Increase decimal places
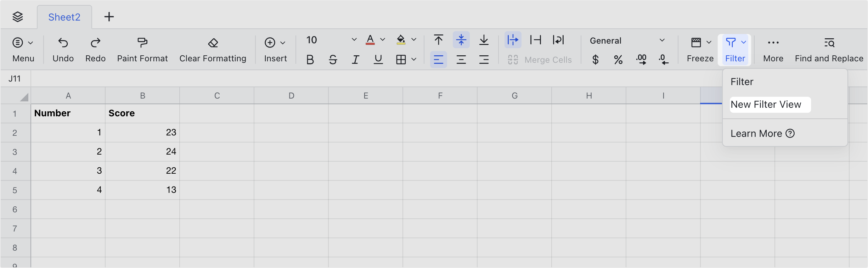The height and width of the screenshot is (268, 868). 641,60
